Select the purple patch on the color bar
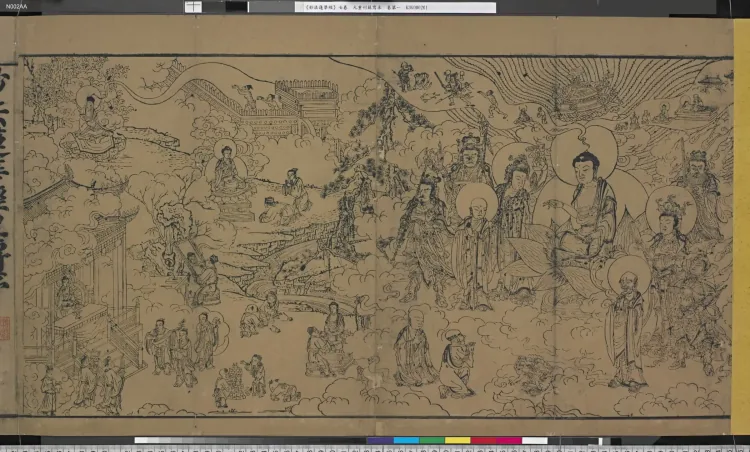Image resolution: width=750 pixels, height=452 pixels. tap(380, 441)
